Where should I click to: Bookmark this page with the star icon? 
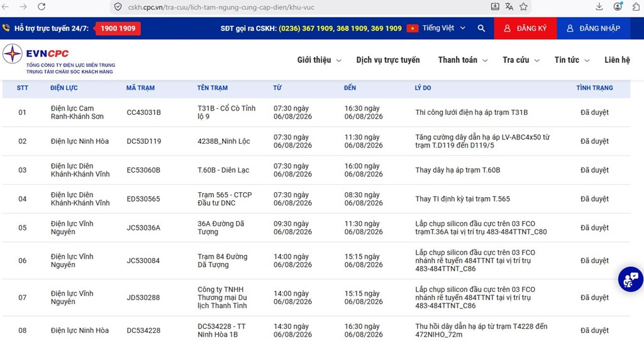[x=523, y=6]
